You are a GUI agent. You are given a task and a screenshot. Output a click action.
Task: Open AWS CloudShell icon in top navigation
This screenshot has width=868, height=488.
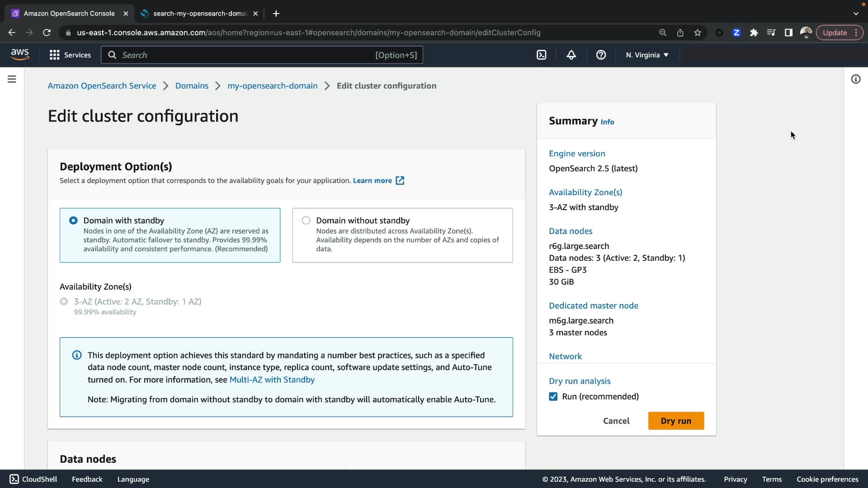coord(541,55)
